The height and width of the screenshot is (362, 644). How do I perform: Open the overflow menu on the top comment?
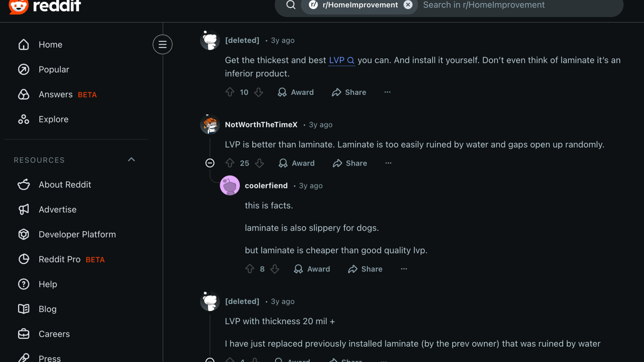pos(387,92)
